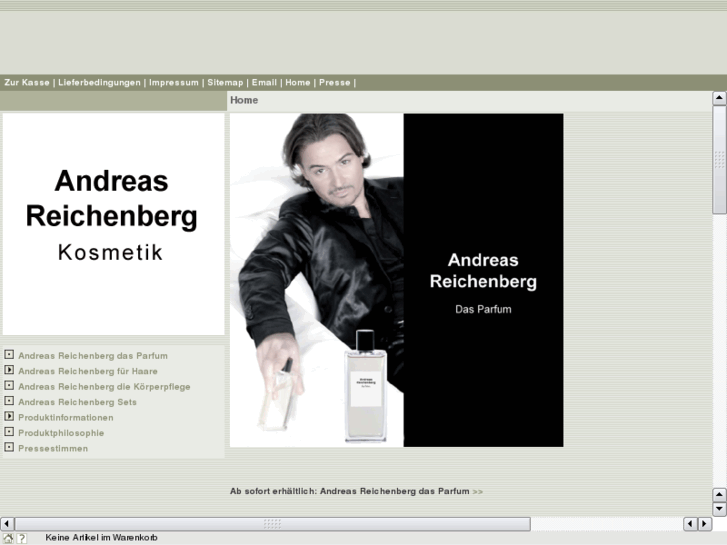Open Andreas Reichenberg Sets category
Image resolution: width=727 pixels, height=545 pixels.
click(x=77, y=402)
